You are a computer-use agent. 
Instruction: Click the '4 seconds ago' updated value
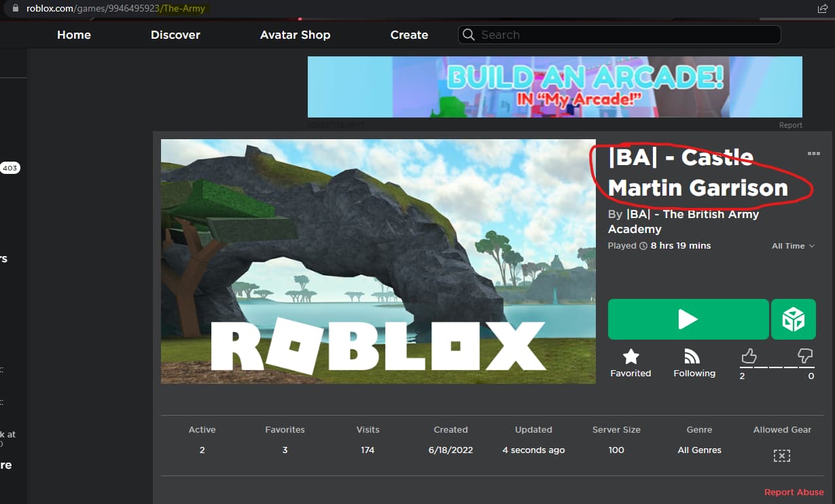coord(533,450)
